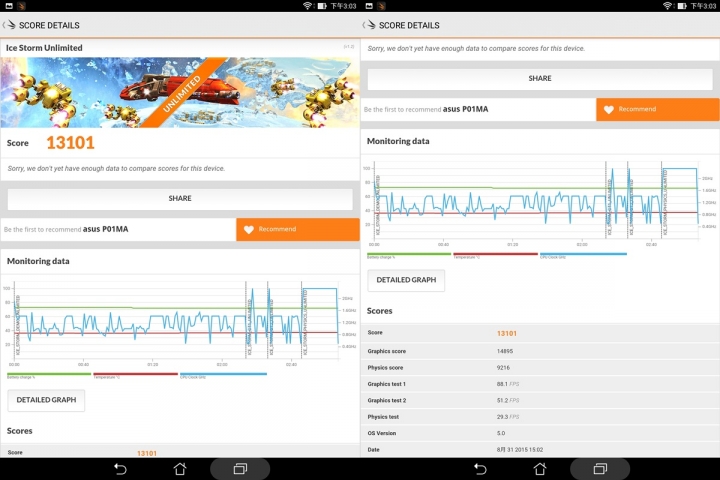This screenshot has height=480, width=720.
Task: Tap 'Ice Storm Unlimited' title text
Action: (44, 48)
